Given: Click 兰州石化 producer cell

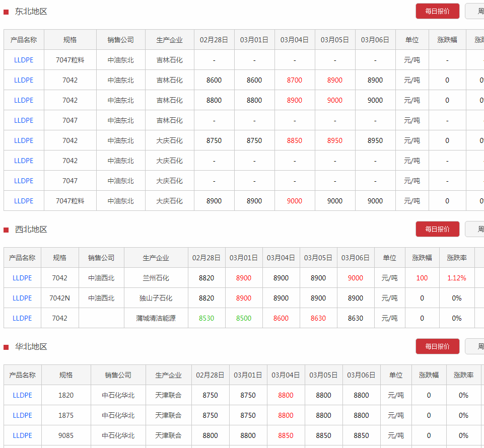Looking at the screenshot, I should point(156,278).
